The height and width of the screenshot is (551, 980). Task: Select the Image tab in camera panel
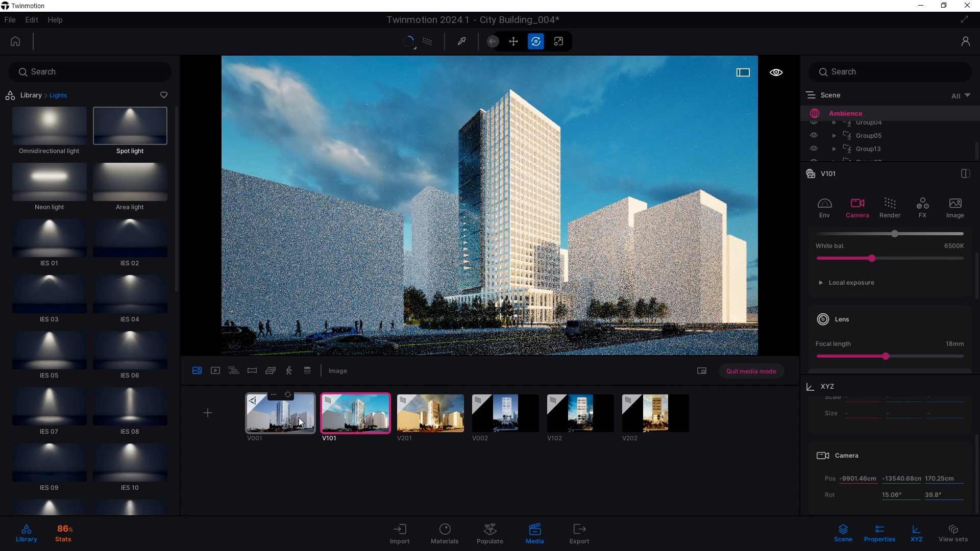pyautogui.click(x=954, y=207)
